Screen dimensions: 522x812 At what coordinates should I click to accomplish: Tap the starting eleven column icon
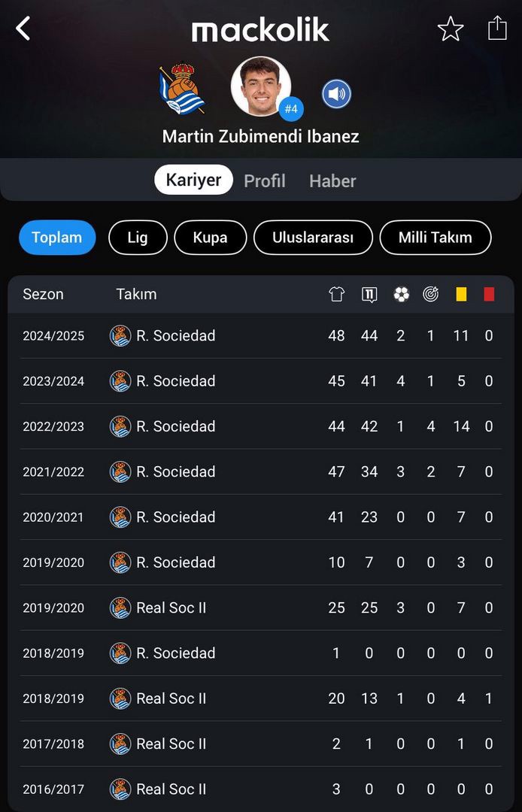(369, 294)
